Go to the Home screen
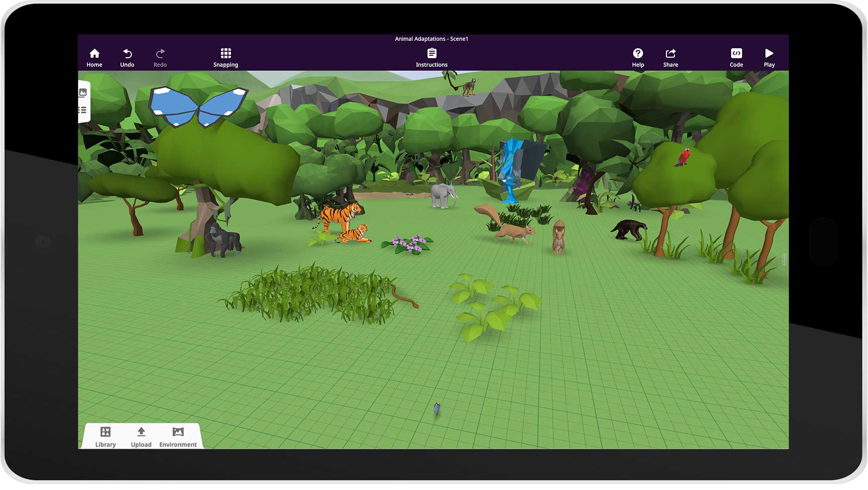The height and width of the screenshot is (490, 868). click(x=94, y=58)
